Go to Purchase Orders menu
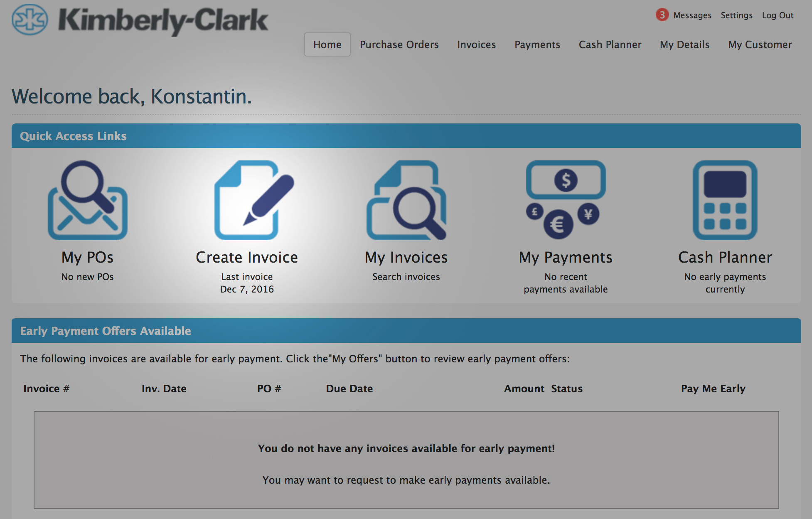Image resolution: width=812 pixels, height=519 pixels. (399, 44)
